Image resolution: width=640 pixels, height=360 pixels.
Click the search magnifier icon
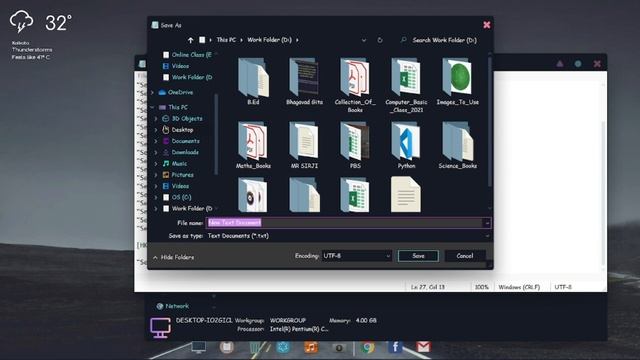(x=403, y=40)
